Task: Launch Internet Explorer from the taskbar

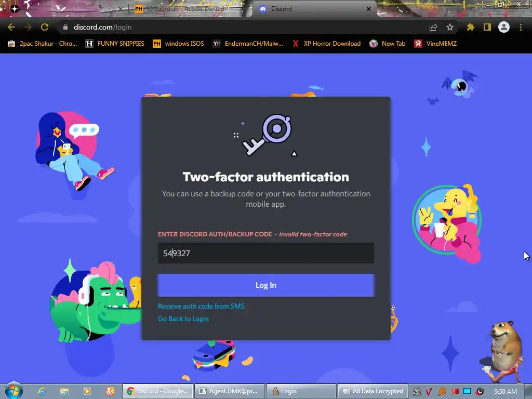Action: (42, 391)
